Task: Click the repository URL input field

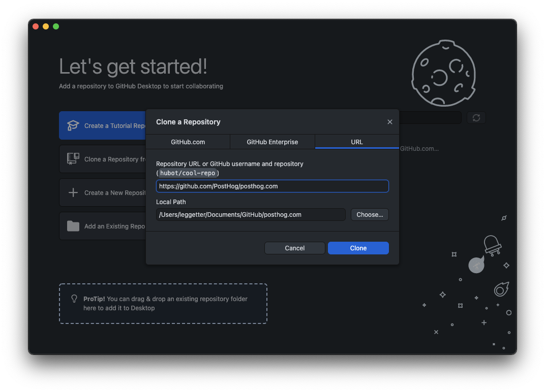Action: click(272, 186)
